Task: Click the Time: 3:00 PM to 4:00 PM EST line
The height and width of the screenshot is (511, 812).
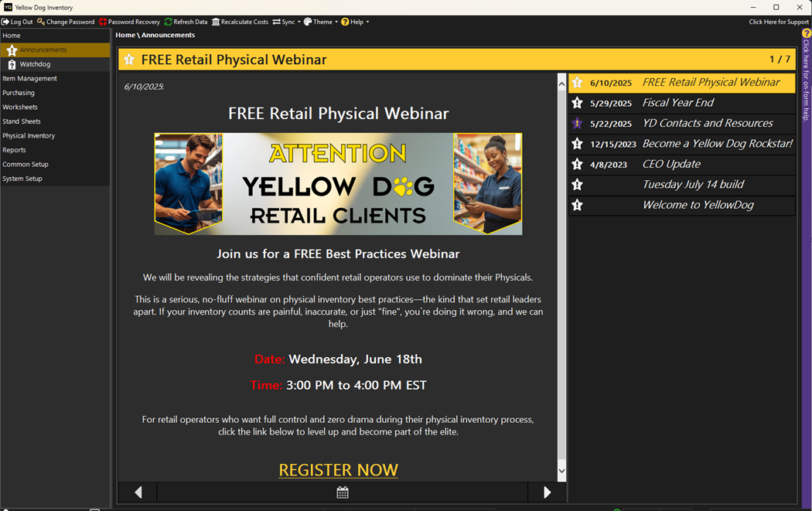Action: point(338,385)
